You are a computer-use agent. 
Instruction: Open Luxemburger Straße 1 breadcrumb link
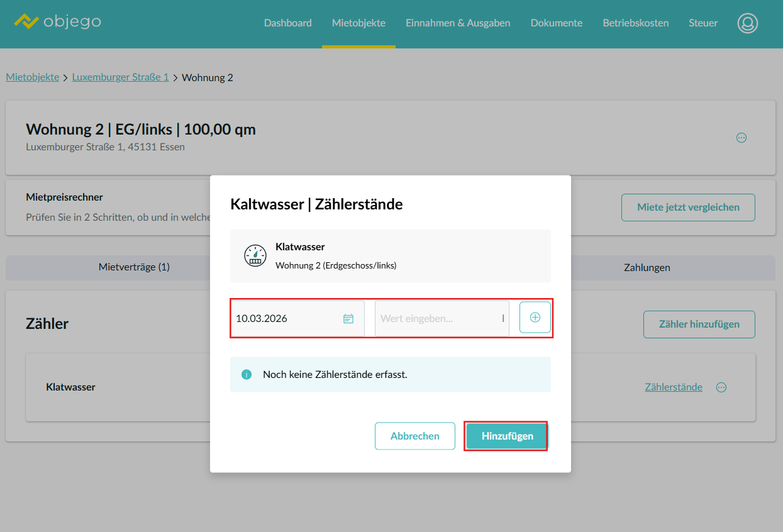[120, 77]
